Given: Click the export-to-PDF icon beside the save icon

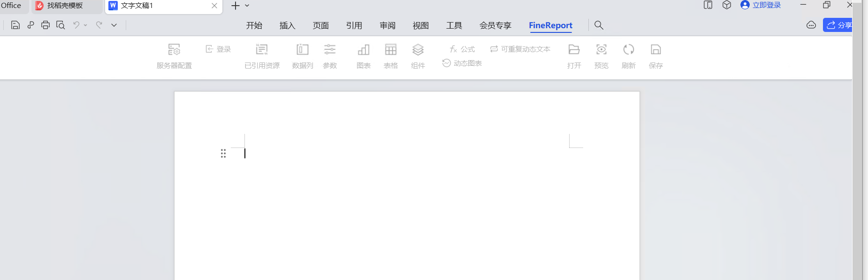Looking at the screenshot, I should tap(30, 25).
